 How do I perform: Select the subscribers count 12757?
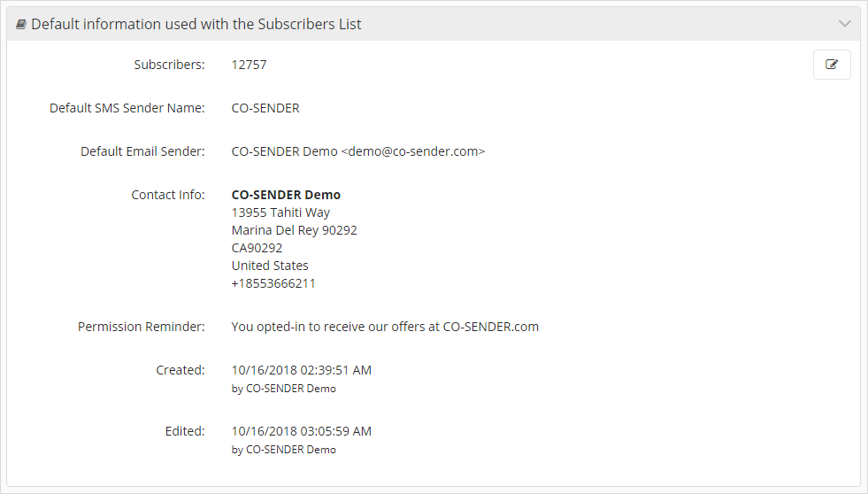point(250,65)
